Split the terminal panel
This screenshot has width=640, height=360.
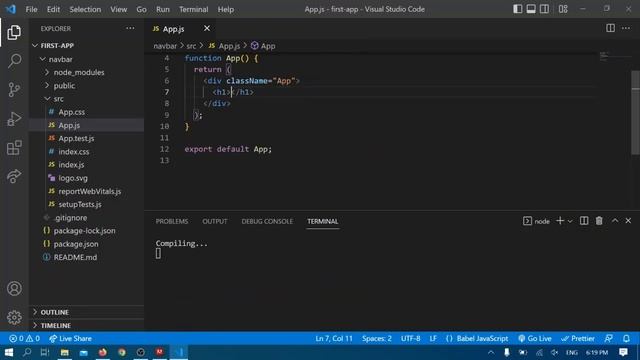[584, 221]
